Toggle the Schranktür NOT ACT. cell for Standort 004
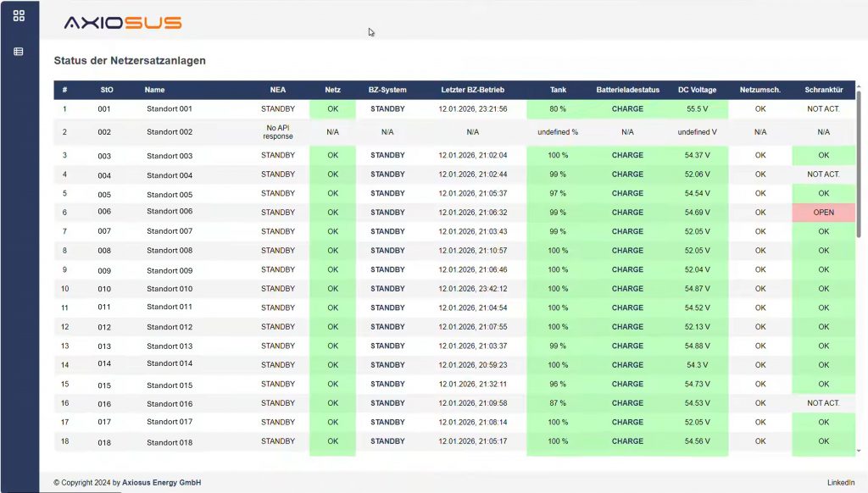 coord(823,174)
